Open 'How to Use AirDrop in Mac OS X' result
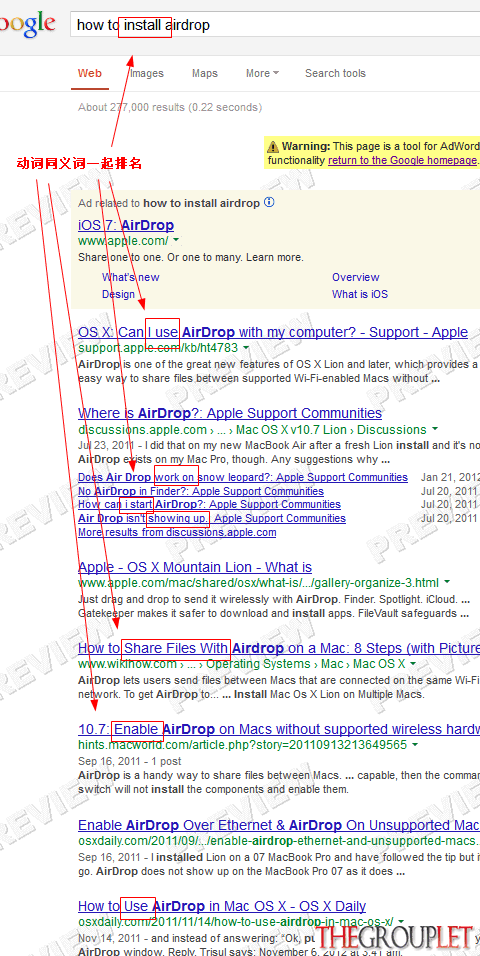The width and height of the screenshot is (480, 956). click(x=222, y=906)
